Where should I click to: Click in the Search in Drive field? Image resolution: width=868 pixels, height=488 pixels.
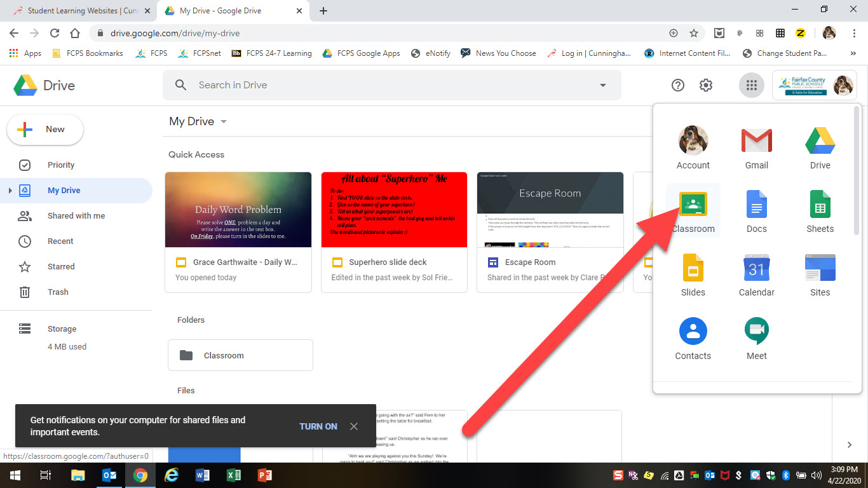(392, 85)
